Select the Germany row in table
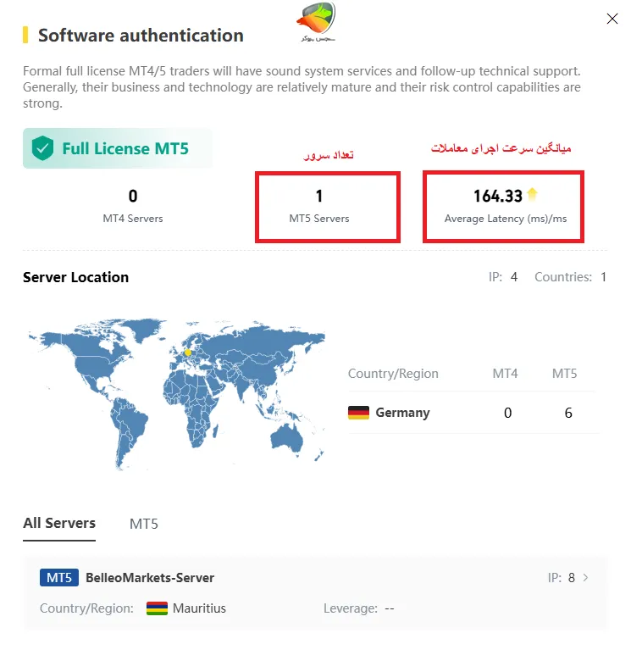 (x=473, y=413)
